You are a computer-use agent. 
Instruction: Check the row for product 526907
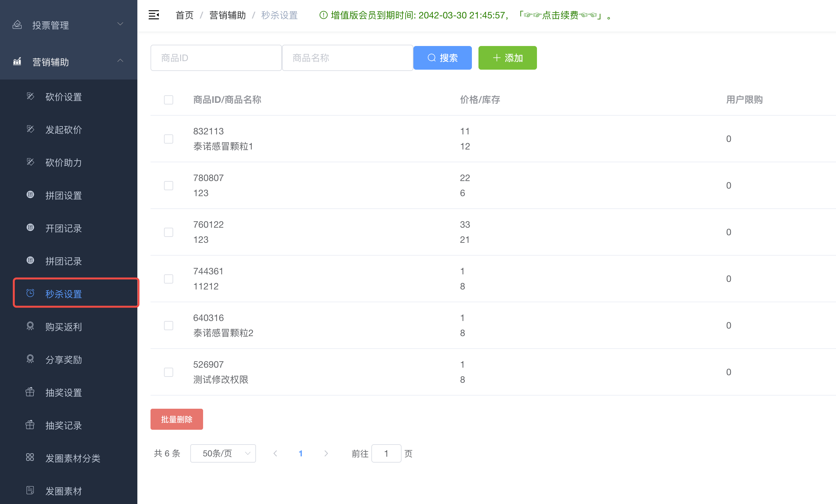[x=168, y=372]
